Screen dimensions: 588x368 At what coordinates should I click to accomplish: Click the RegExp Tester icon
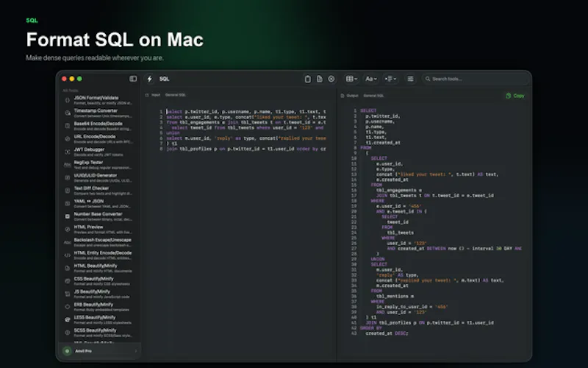(x=68, y=165)
